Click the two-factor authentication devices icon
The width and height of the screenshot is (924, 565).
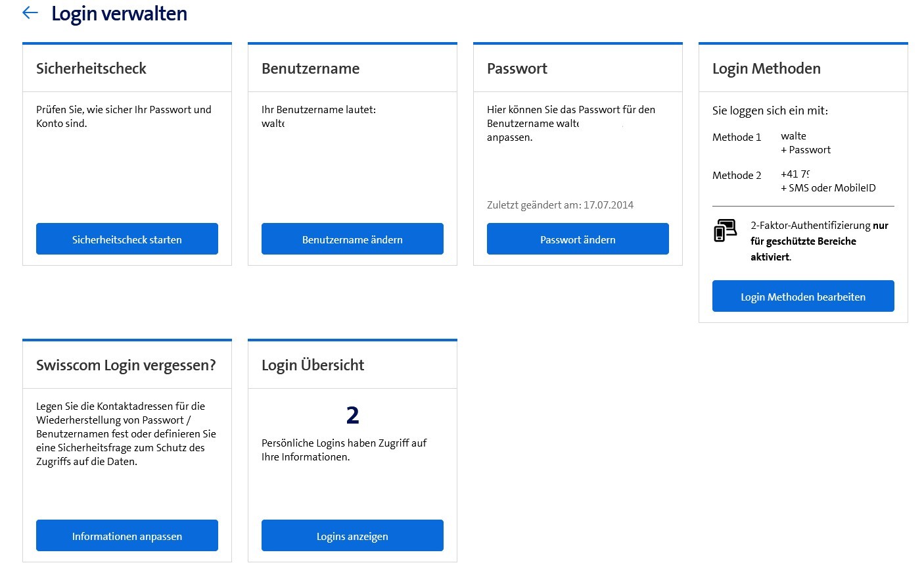point(726,231)
